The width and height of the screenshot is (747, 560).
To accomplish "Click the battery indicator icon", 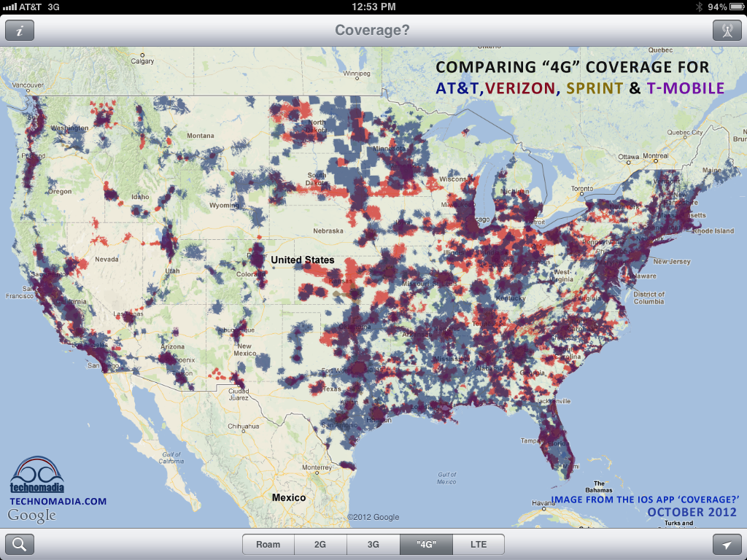I will click(736, 7).
